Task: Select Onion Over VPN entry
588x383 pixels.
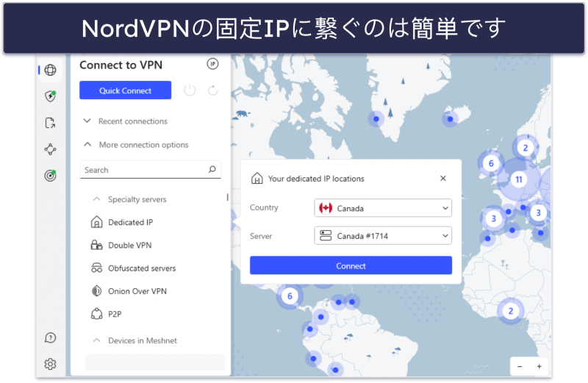Action: pyautogui.click(x=137, y=291)
